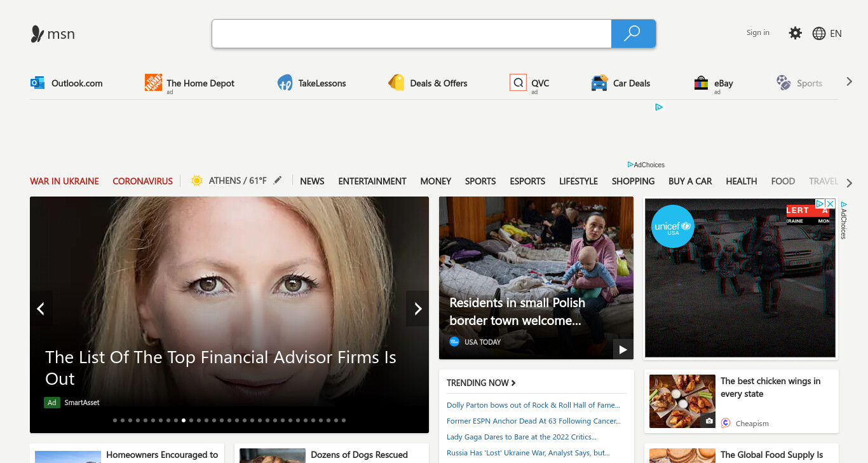Open the BUY A CAR tab
868x463 pixels.
[x=690, y=181]
